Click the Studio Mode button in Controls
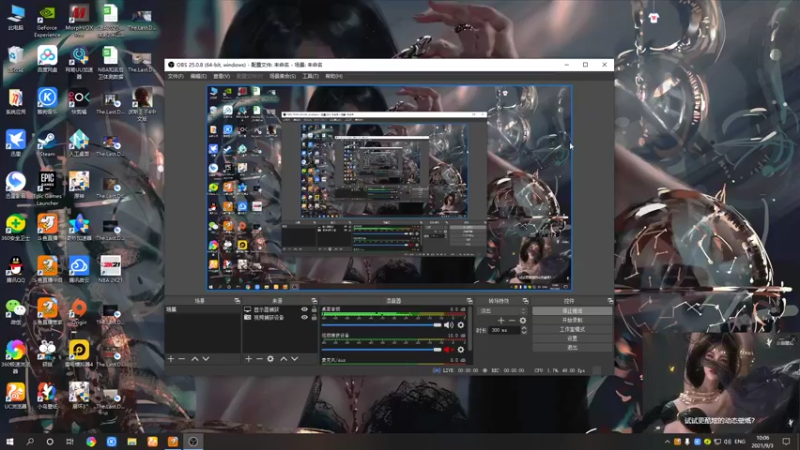Viewport: 800px width, 450px height. point(572,329)
